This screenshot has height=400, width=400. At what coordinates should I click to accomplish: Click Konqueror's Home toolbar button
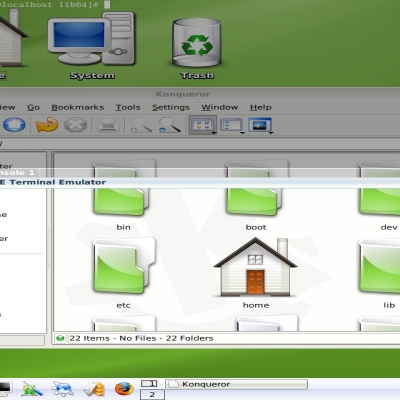[14, 125]
